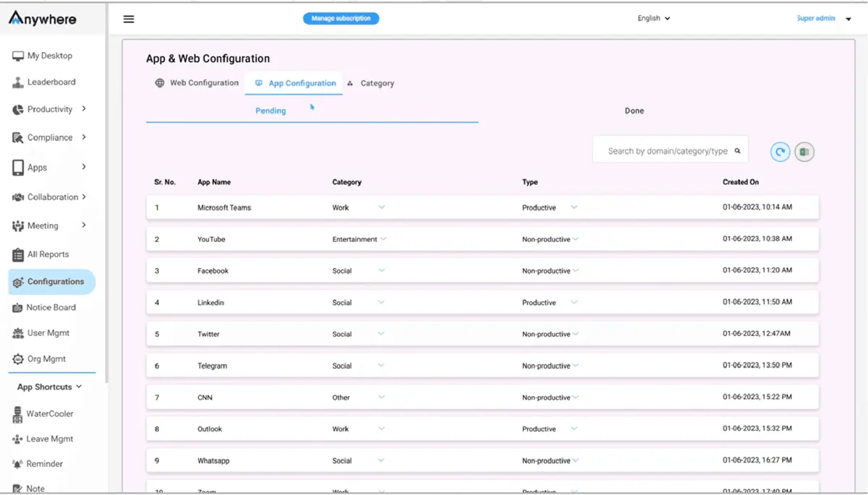
Task: Open the hamburger menu icon
Action: pyautogui.click(x=129, y=20)
